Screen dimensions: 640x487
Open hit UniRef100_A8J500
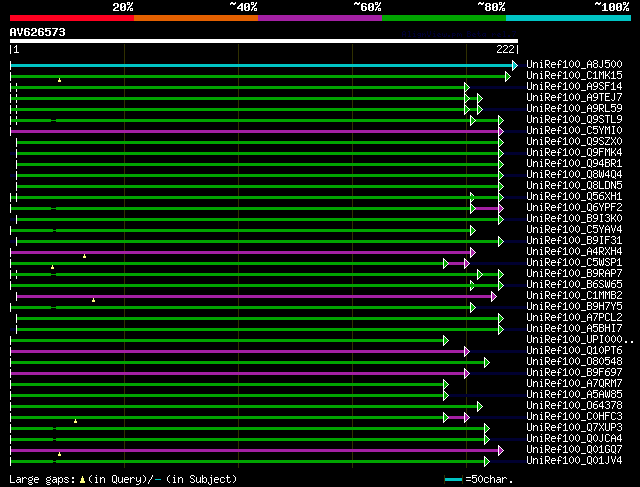574,64
